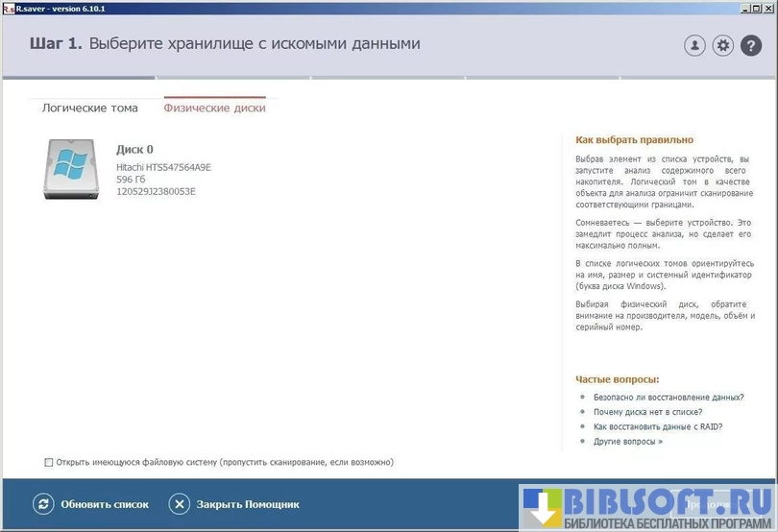
Task: Select the Диск 0 title text
Action: point(134,150)
